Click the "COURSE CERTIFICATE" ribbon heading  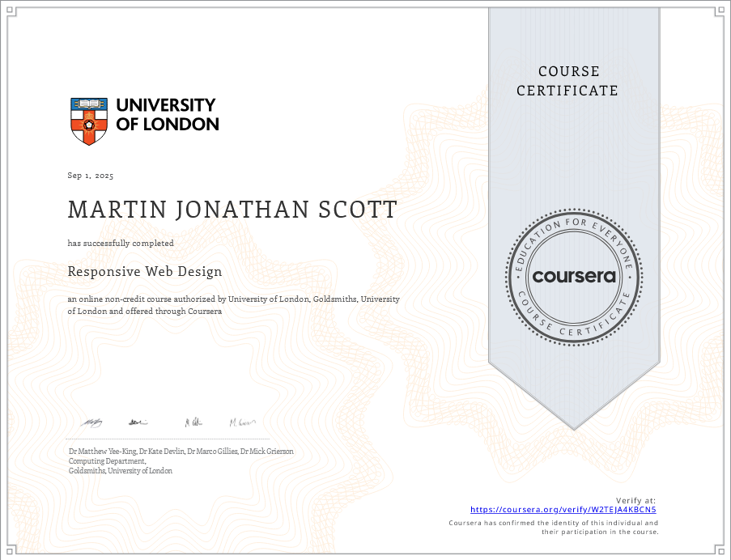pyautogui.click(x=567, y=81)
